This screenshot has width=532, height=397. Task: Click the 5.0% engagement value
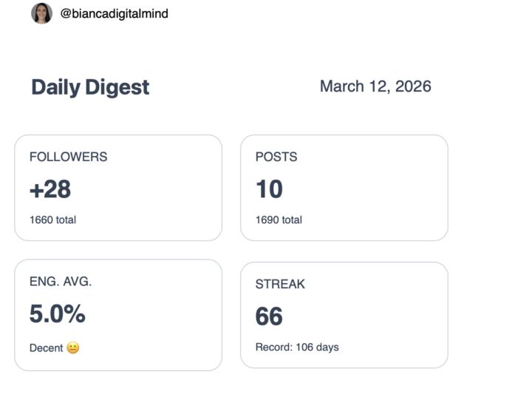coord(58,314)
